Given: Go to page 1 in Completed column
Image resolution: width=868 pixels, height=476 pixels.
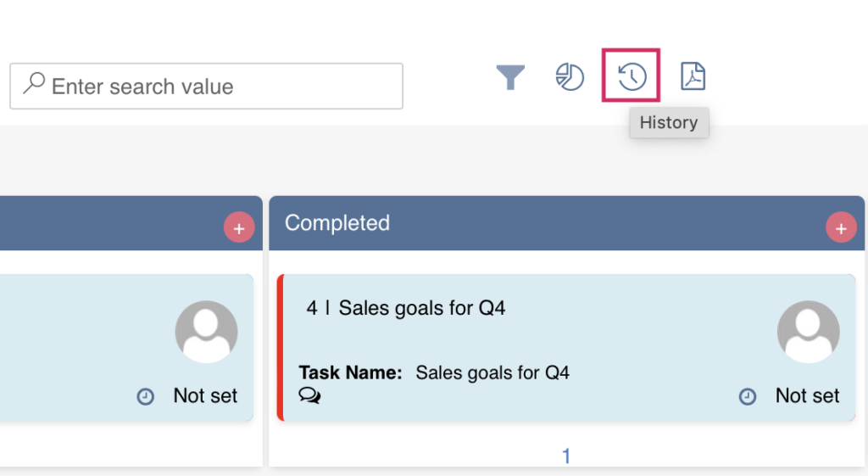Looking at the screenshot, I should click(x=565, y=456).
